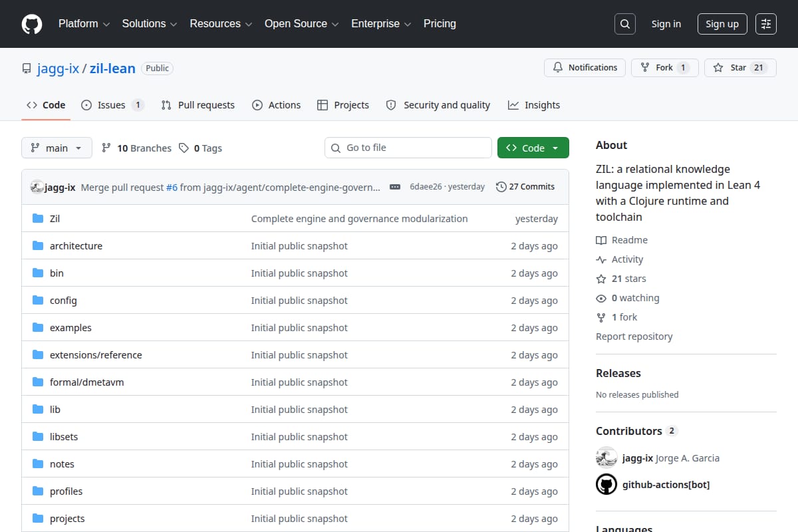Click the Go to file search field
Image resolution: width=798 pixels, height=532 pixels.
pos(408,148)
